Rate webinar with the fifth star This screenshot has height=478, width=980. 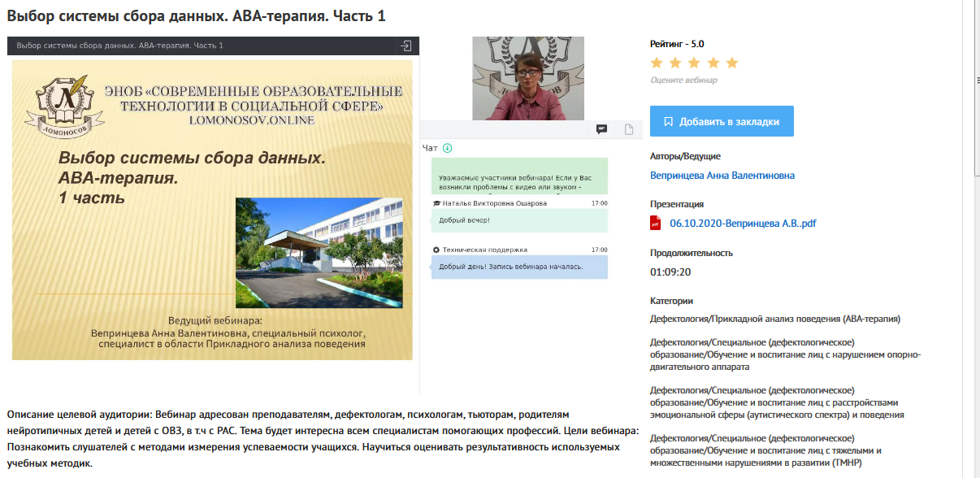click(731, 63)
